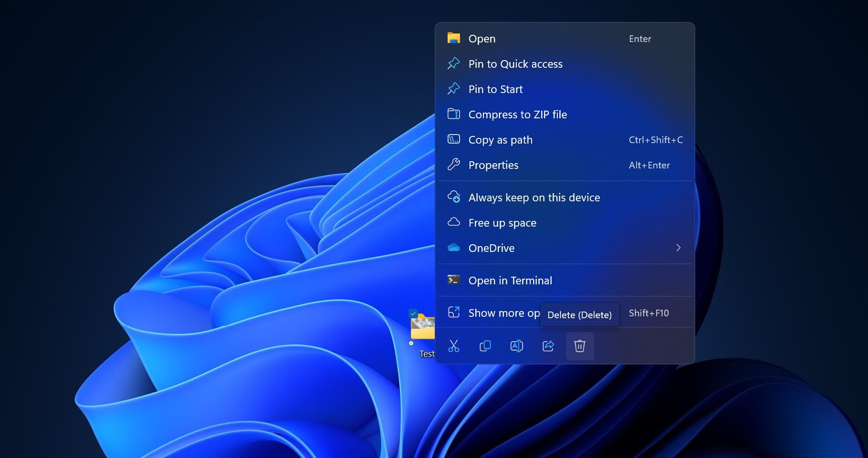Uncheck the Test folder selection checkbox
The width and height of the screenshot is (868, 458).
click(413, 313)
